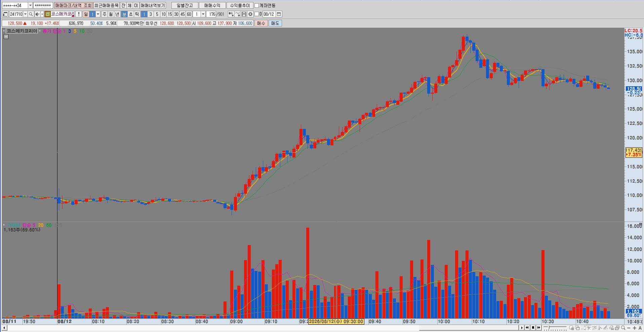Click the indicator add icon with candlesticks
Viewport: 644px width, 332px height.
point(231,14)
